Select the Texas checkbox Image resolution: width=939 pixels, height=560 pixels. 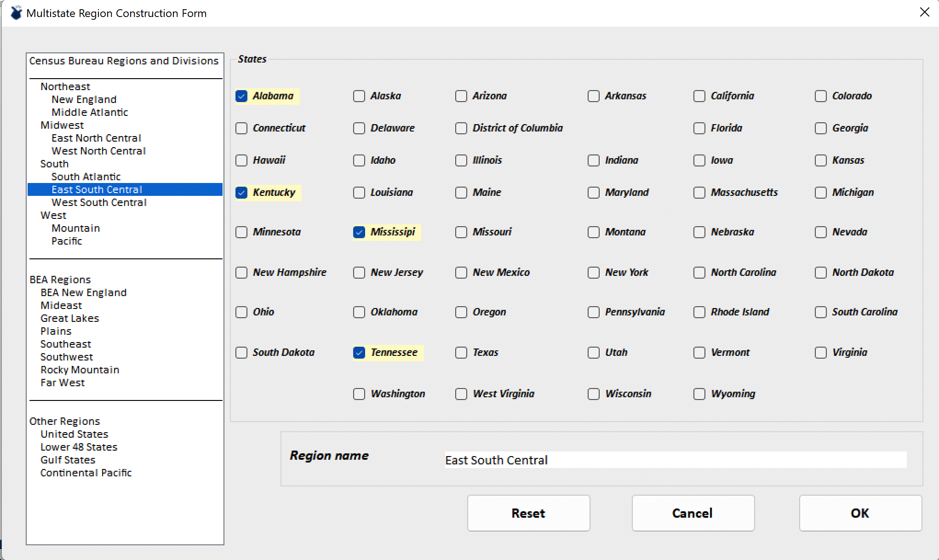pos(461,353)
